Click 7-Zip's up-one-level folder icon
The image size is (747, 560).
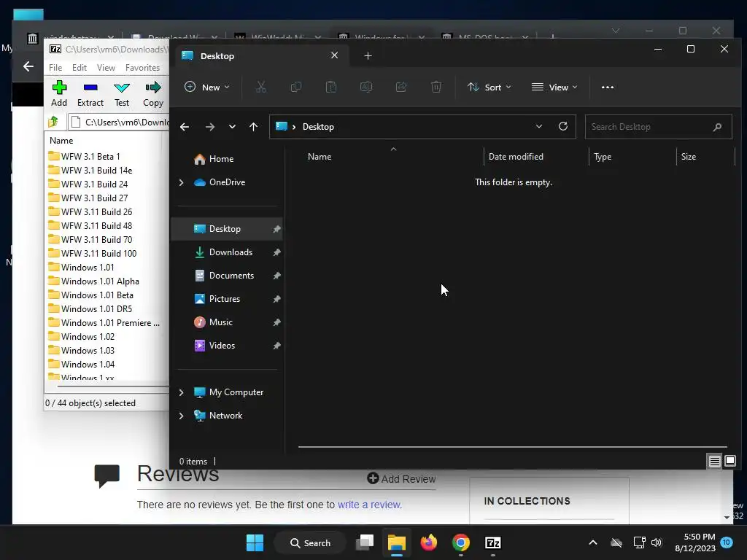pos(53,122)
